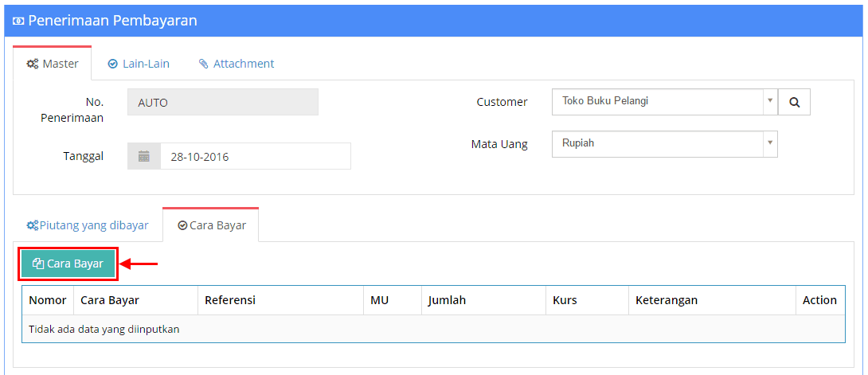Click the Tanggal date input field
This screenshot has height=375, width=868.
click(x=255, y=157)
